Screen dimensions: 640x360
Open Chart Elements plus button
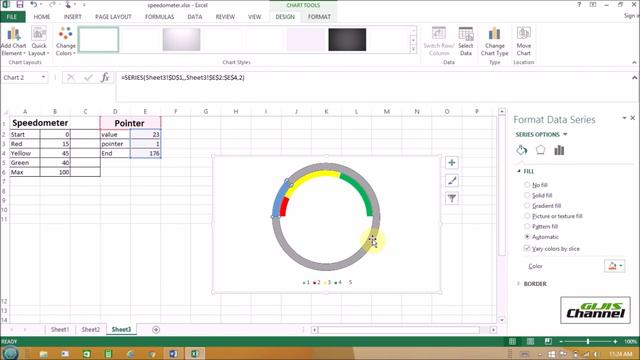[x=451, y=162]
